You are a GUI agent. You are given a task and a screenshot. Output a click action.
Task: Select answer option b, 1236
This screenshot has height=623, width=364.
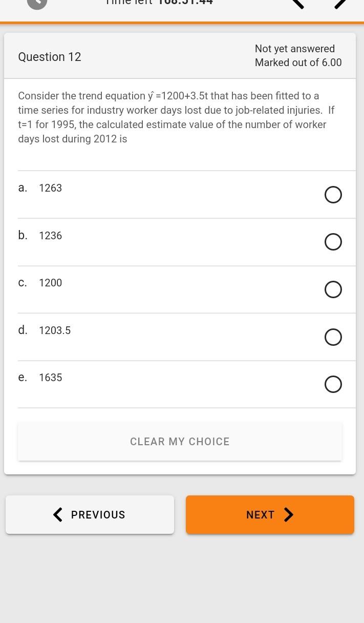point(333,241)
